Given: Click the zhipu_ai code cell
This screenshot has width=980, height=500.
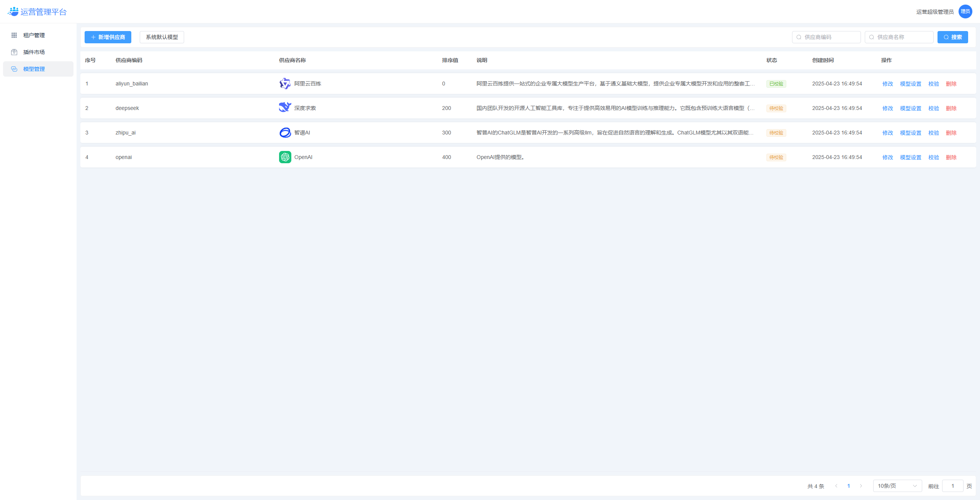Looking at the screenshot, I should coord(126,133).
